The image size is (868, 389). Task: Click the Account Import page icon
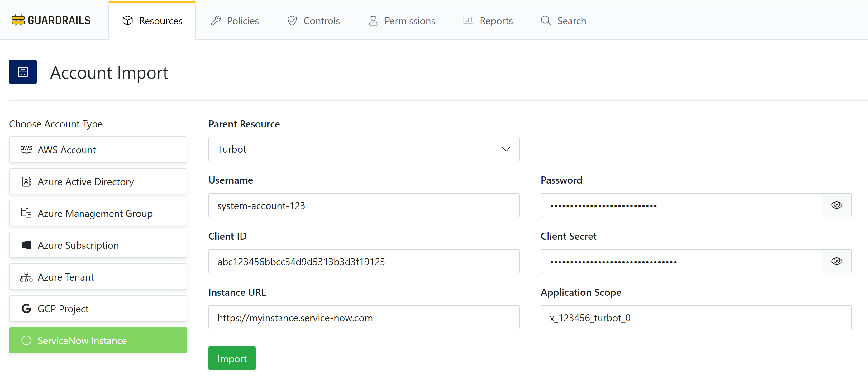point(23,72)
